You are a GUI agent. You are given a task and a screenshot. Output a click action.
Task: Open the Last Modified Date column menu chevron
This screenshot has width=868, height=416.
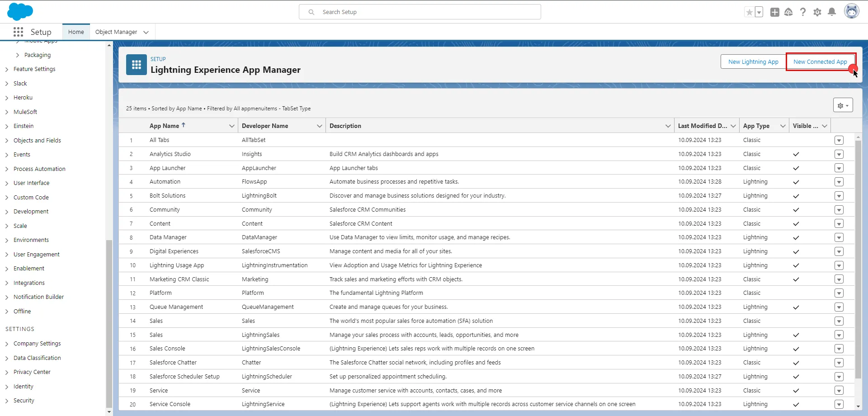[733, 126]
